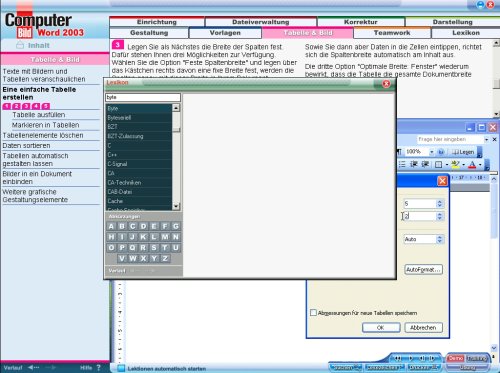Click the AutoFormat... button
The width and height of the screenshot is (500, 373).
pos(423,269)
